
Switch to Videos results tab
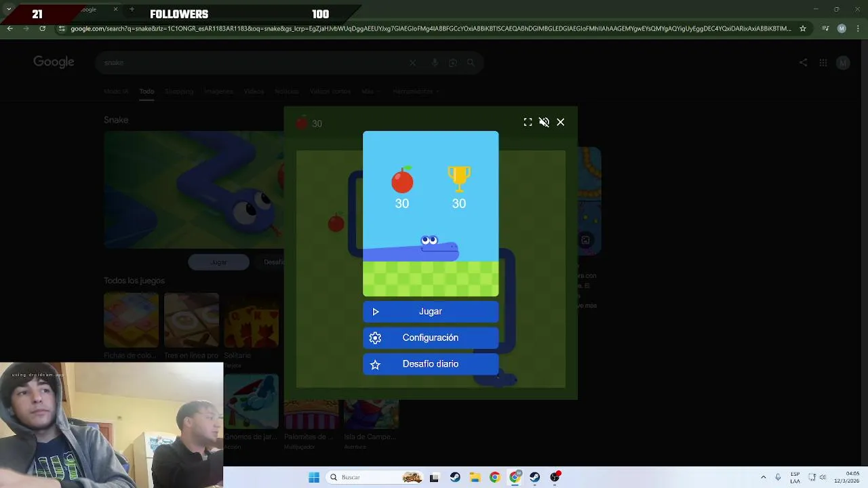[254, 91]
